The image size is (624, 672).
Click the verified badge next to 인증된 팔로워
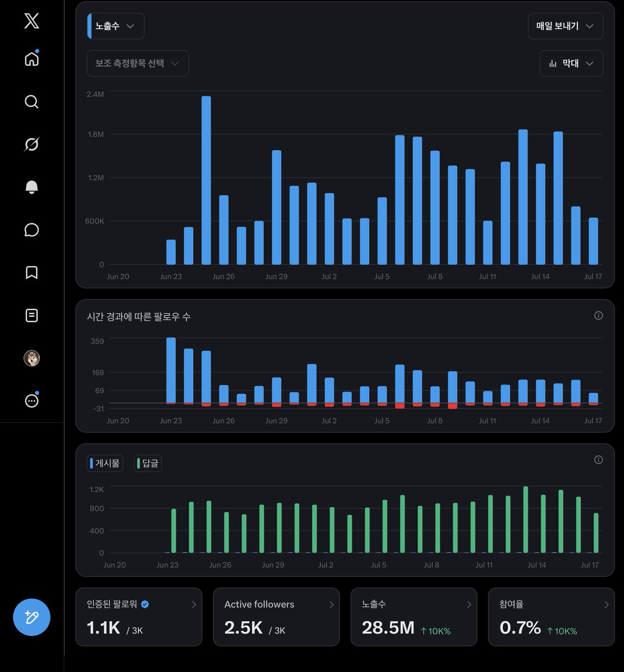(x=145, y=604)
